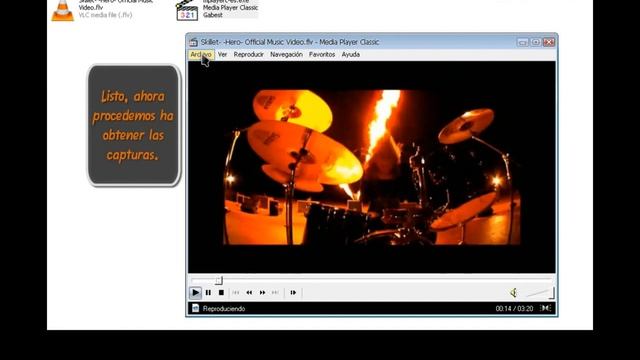Click the skip to previous track button
The image size is (640, 360).
point(236,293)
